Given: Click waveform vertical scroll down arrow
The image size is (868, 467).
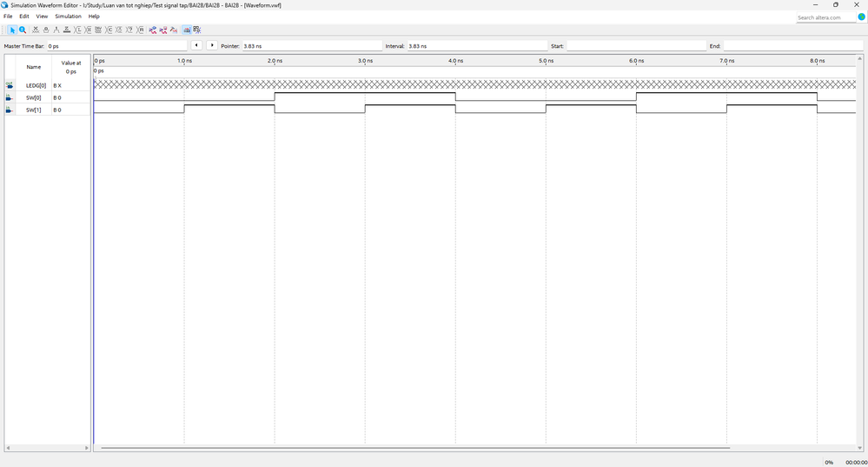Looking at the screenshot, I should pos(859,448).
